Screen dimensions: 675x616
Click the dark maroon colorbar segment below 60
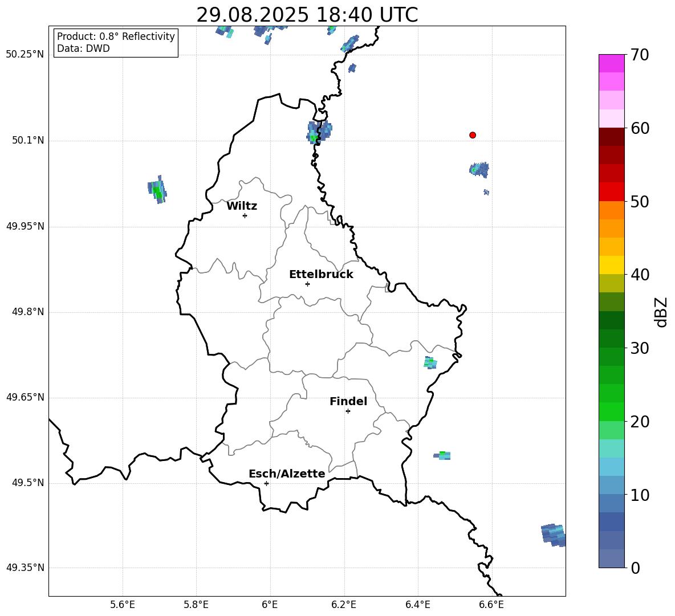pos(612,137)
